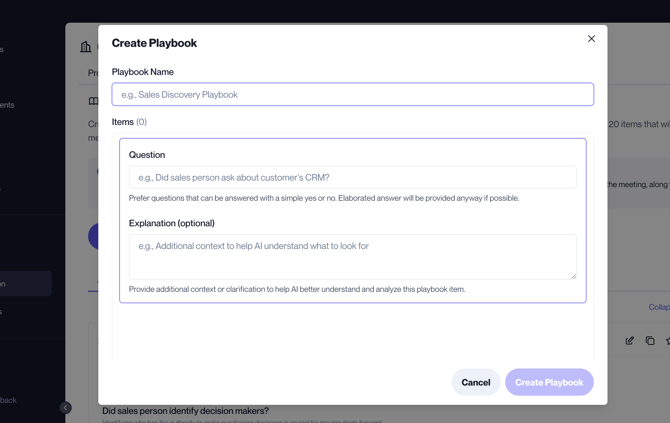Click the edit pencil icon behind dialog
670x423 pixels.
click(x=629, y=341)
